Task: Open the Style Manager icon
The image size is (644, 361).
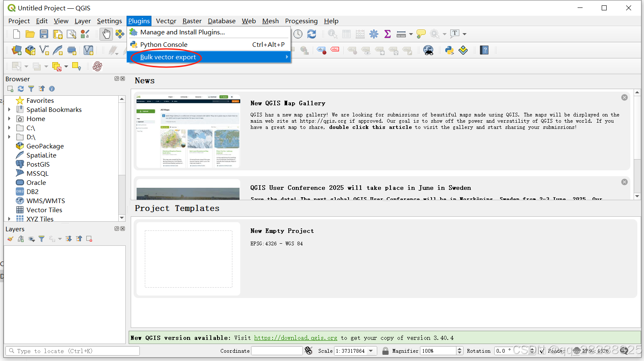Action: coord(85,34)
